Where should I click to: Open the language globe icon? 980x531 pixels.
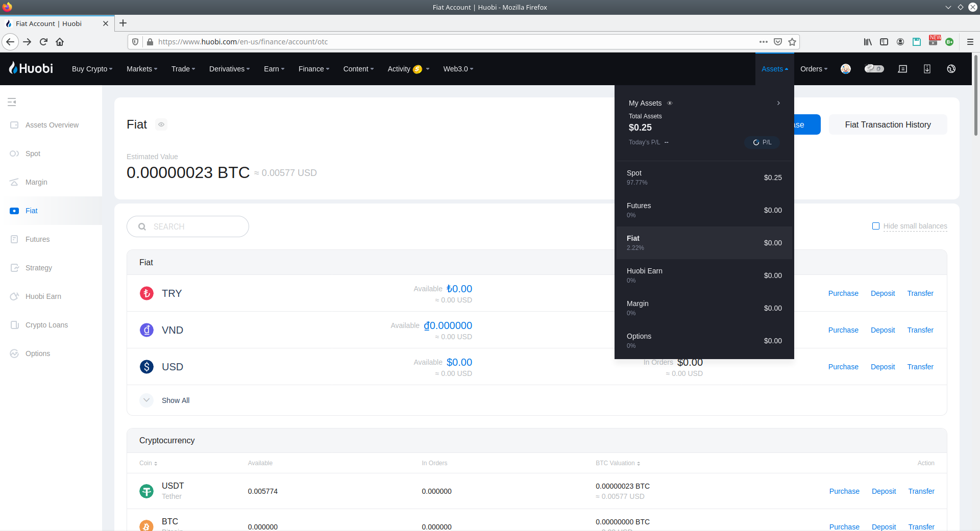click(x=951, y=69)
